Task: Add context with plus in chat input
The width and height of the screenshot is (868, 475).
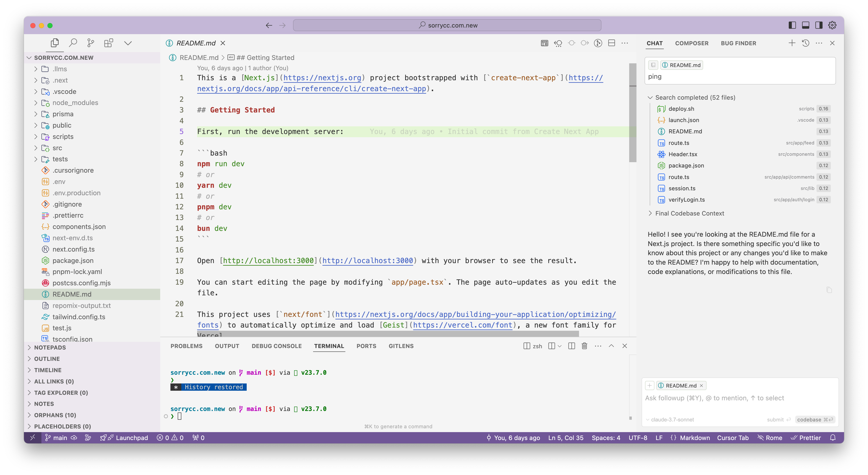Action: point(650,386)
